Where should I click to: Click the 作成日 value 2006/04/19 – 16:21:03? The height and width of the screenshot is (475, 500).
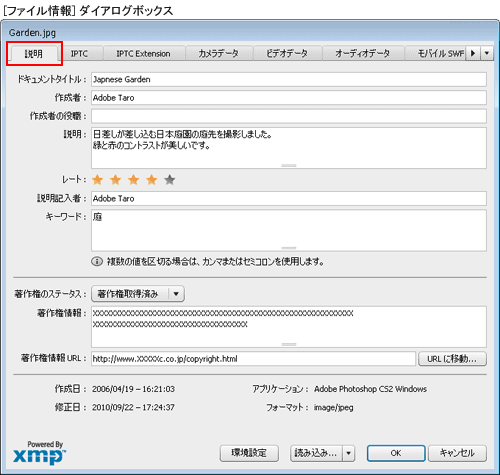click(x=133, y=389)
